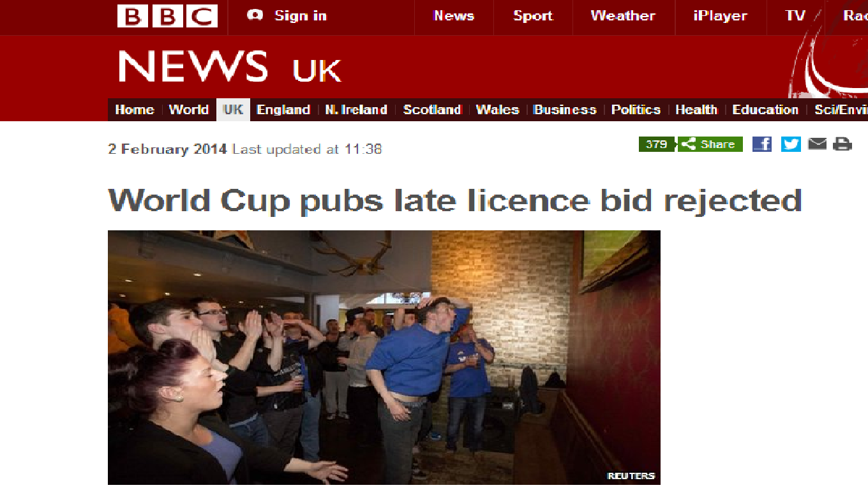The width and height of the screenshot is (868, 490).
Task: Click the Sign in user icon
Action: 255,15
